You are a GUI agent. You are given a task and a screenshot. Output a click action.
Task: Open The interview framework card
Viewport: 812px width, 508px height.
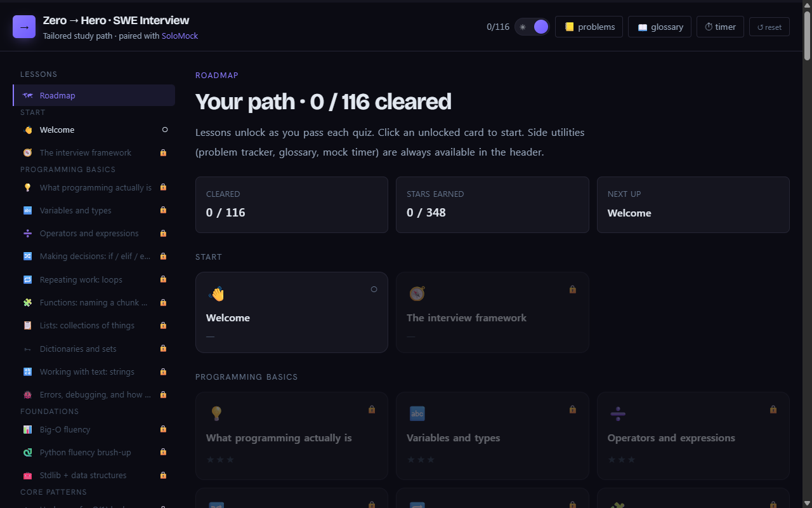[492, 312]
